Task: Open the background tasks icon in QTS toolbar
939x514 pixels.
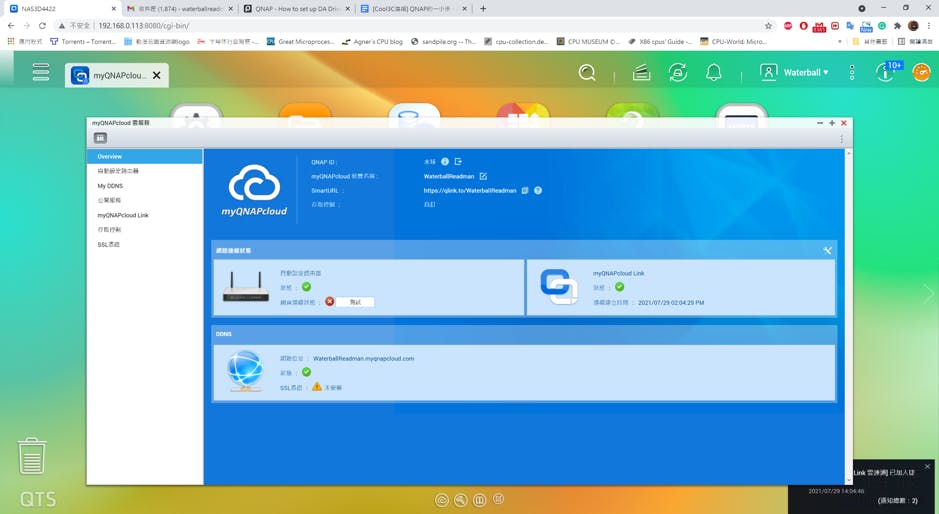Action: click(x=641, y=72)
